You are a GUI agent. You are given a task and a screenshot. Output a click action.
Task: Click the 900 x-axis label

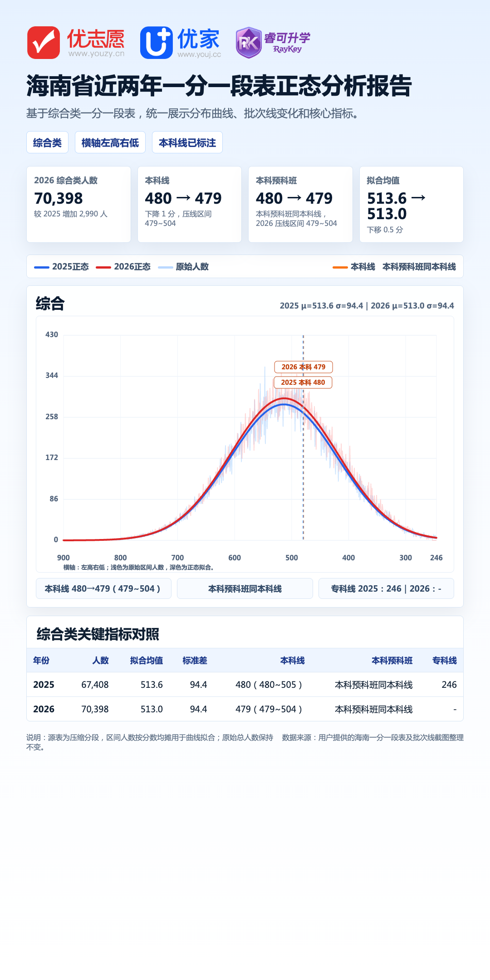click(64, 558)
